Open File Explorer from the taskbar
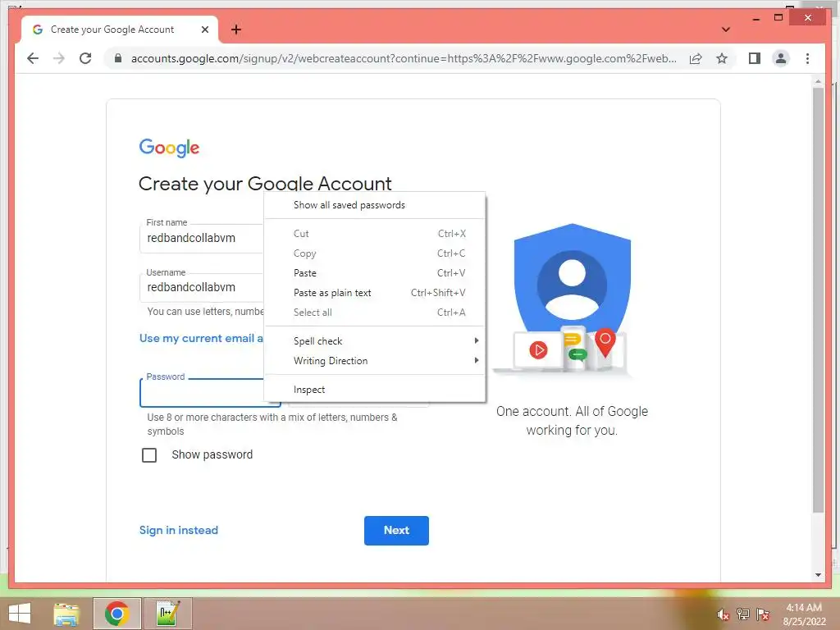 pos(66,614)
